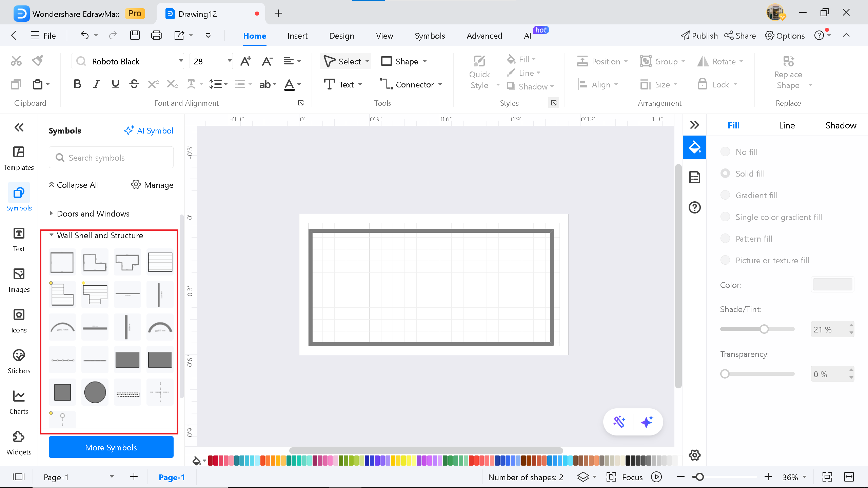Click Manage in Symbols panel

coord(152,185)
